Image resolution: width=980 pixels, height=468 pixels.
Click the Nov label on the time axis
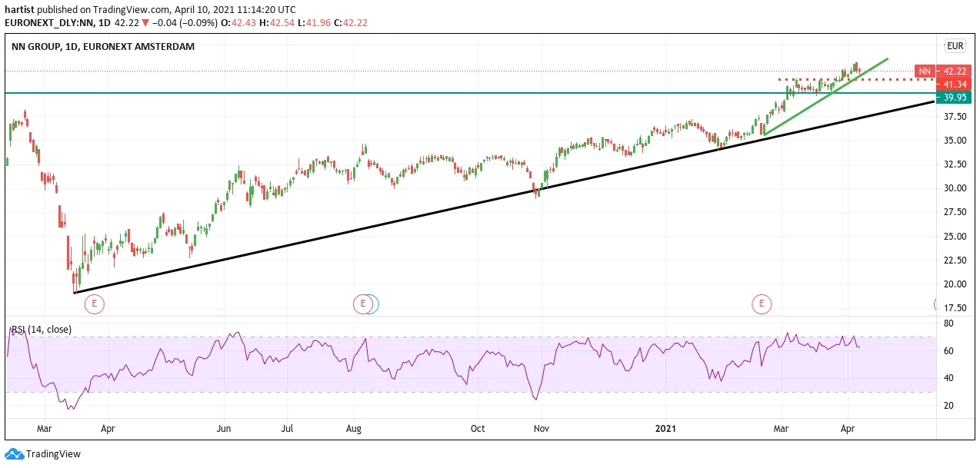point(541,428)
